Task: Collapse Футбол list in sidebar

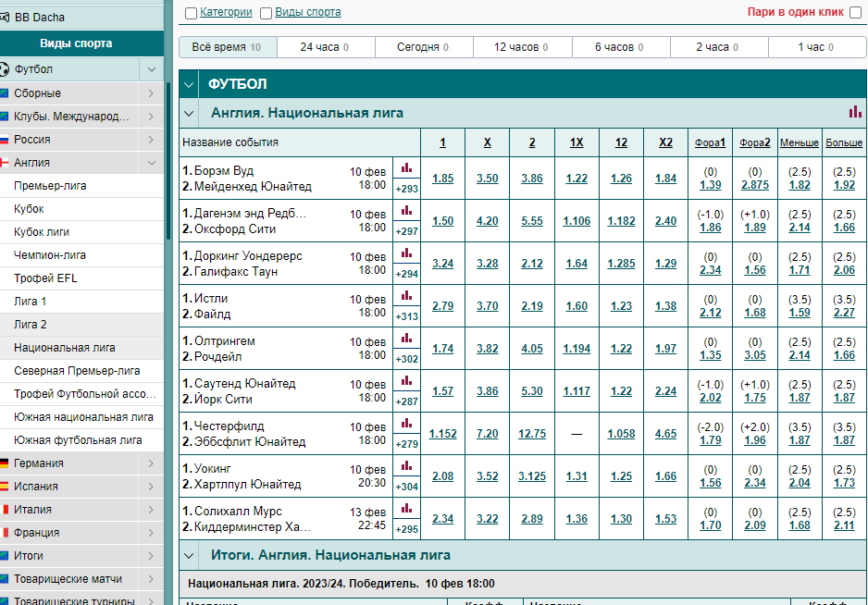Action: click(x=152, y=69)
